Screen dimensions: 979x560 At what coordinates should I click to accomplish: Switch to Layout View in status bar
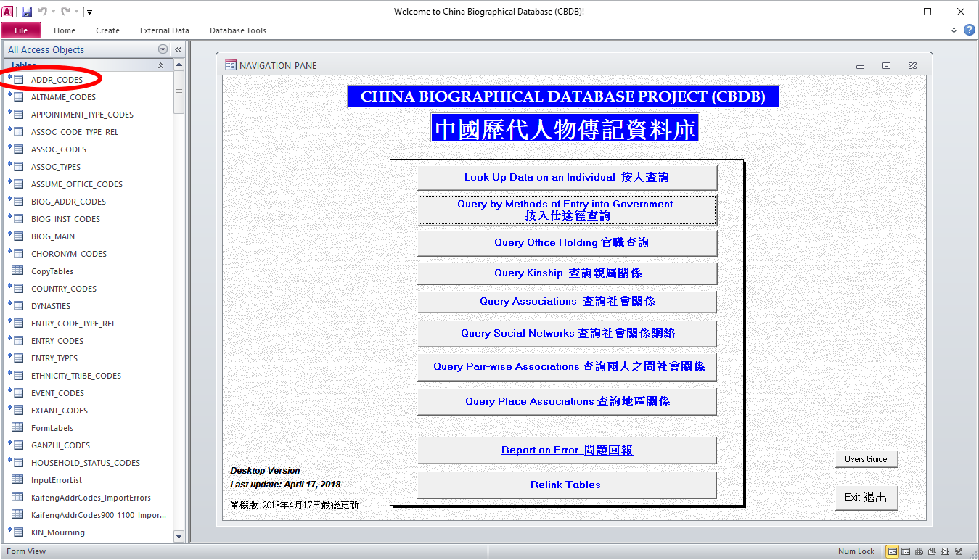[946, 551]
